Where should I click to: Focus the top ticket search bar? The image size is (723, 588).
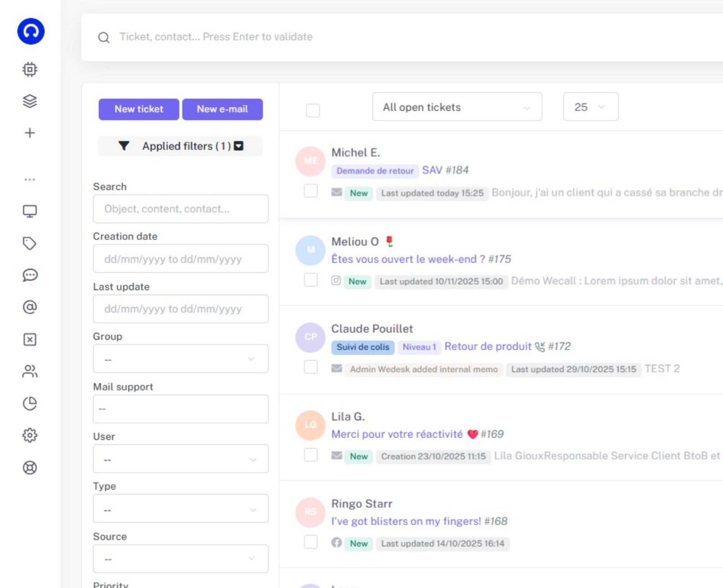click(x=402, y=37)
